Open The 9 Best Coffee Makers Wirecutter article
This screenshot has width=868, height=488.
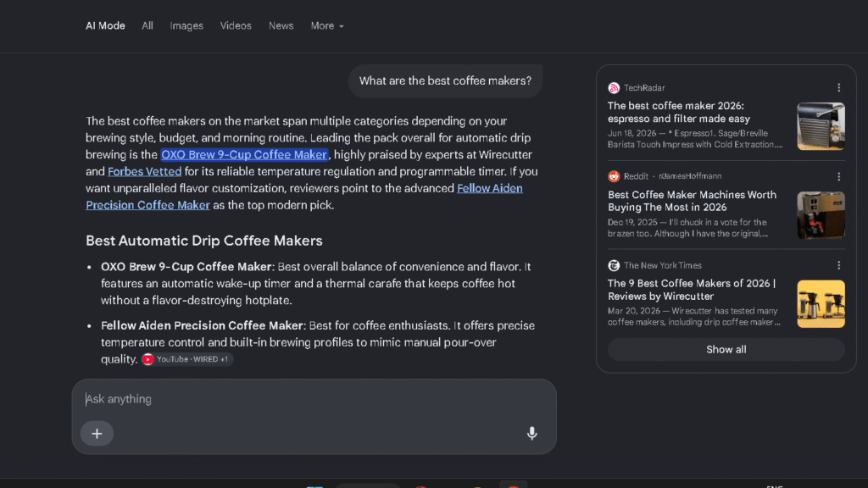[692, 290]
